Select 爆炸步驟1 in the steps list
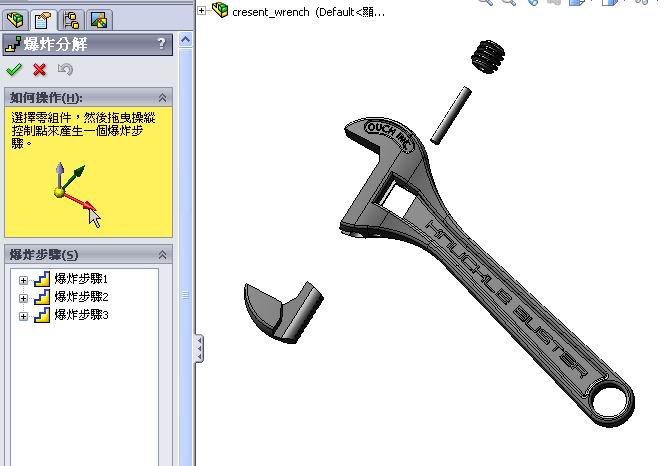This screenshot has height=466, width=666. (x=81, y=279)
